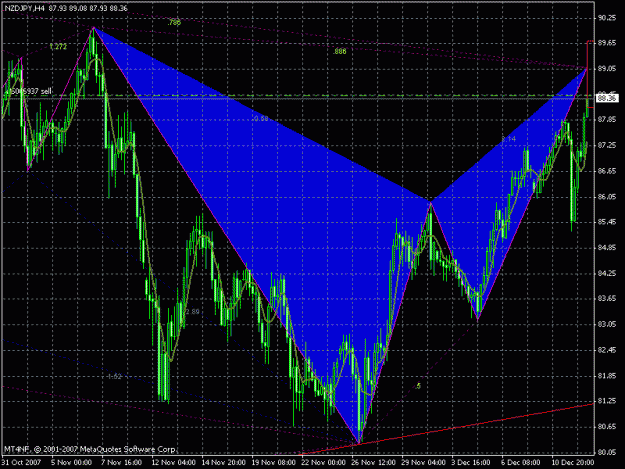625x469 pixels.
Task: Click the .786 ratio label
Action: click(174, 23)
